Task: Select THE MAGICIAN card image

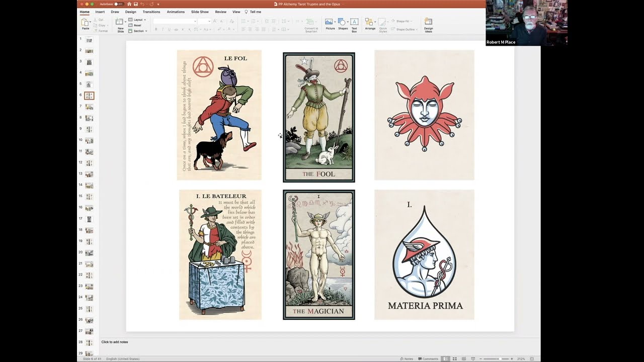Action: point(319,254)
